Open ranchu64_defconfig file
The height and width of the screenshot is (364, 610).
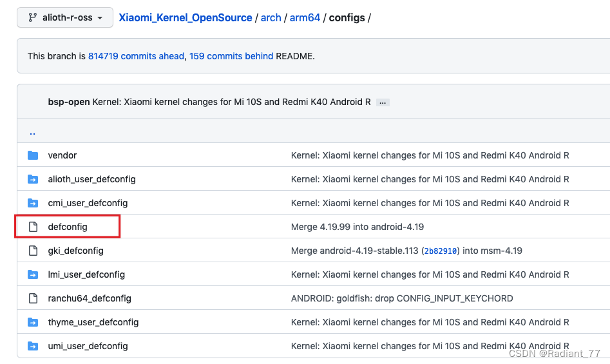click(90, 298)
